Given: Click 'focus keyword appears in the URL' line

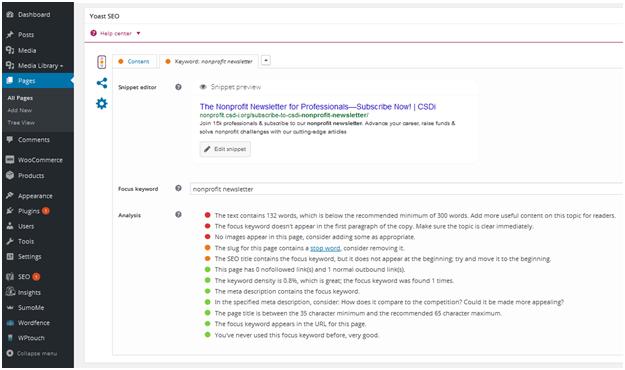Looking at the screenshot, I should click(290, 324).
